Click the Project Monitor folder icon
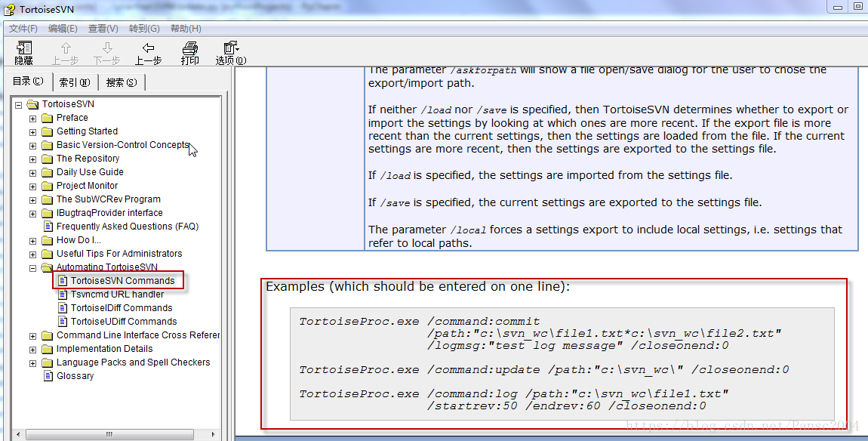 point(47,186)
